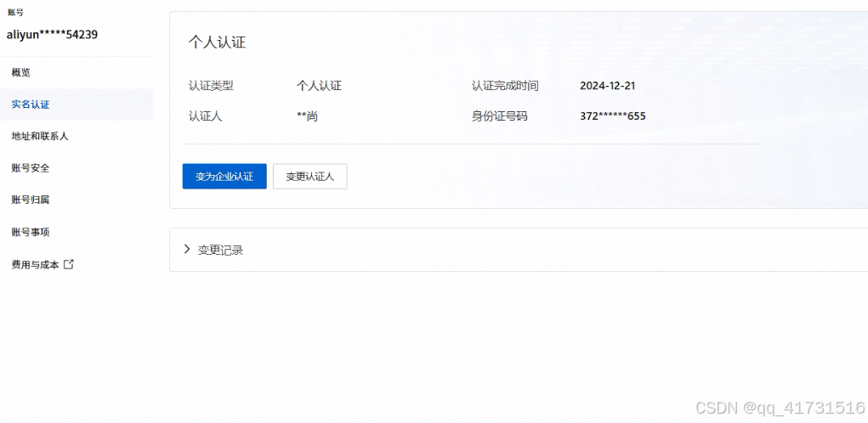
Task: Click the 认证人 label
Action: tap(205, 116)
